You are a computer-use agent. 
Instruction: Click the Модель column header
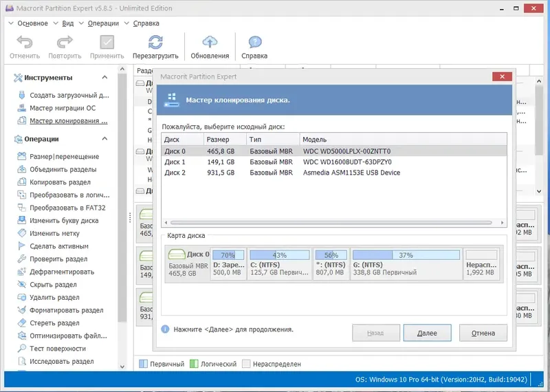click(403, 140)
